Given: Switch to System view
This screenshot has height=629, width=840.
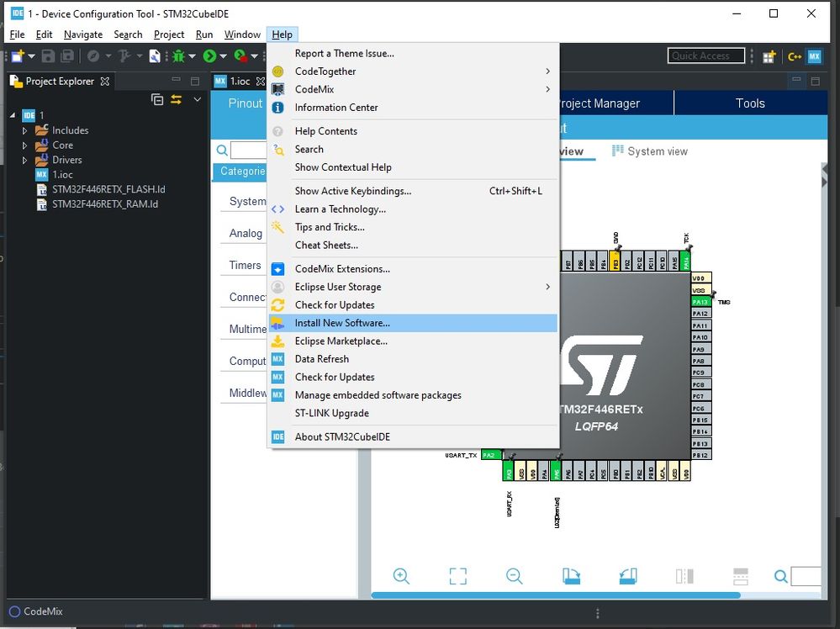Looking at the screenshot, I should click(x=650, y=151).
